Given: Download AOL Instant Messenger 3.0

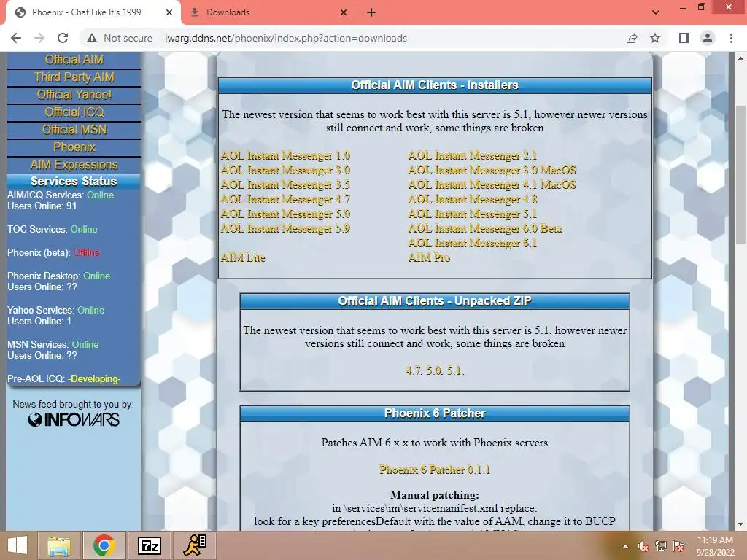Looking at the screenshot, I should [x=285, y=170].
